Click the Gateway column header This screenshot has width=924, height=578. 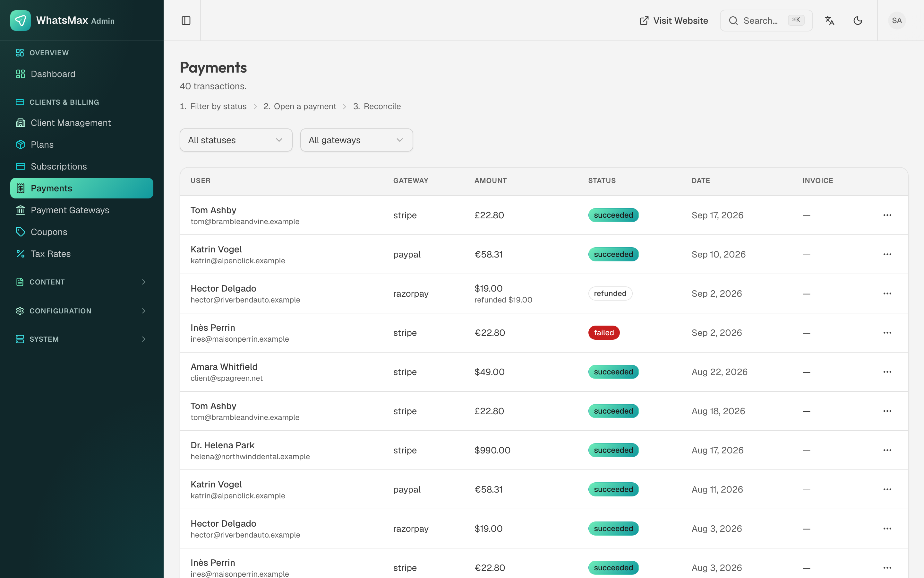coord(410,181)
